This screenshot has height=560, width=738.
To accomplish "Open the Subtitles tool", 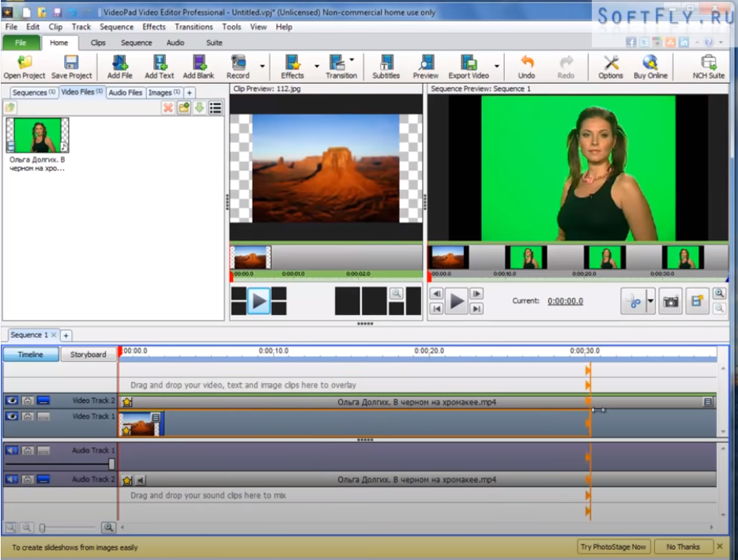I will pyautogui.click(x=386, y=67).
